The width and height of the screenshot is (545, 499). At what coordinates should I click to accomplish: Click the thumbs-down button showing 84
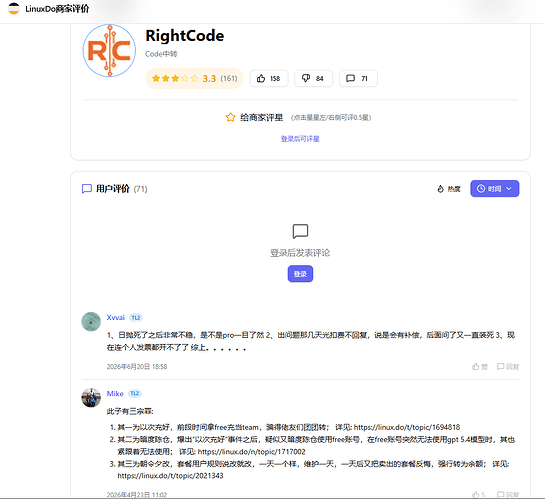313,79
